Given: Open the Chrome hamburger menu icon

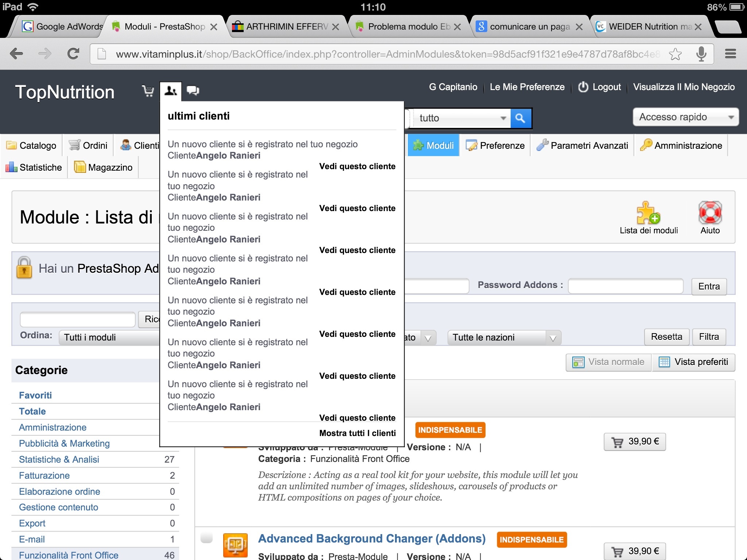Looking at the screenshot, I should (x=730, y=54).
